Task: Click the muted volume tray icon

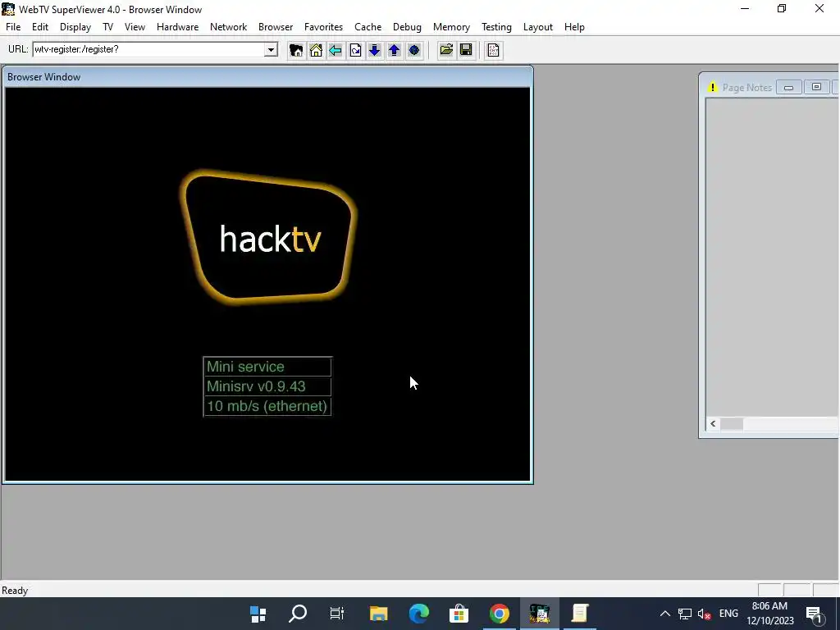Action: click(x=705, y=614)
